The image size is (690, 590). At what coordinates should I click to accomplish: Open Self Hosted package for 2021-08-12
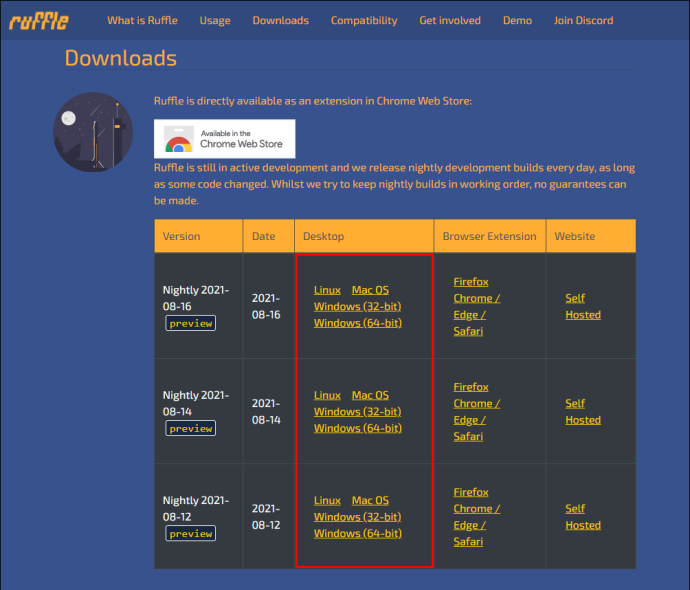point(583,517)
